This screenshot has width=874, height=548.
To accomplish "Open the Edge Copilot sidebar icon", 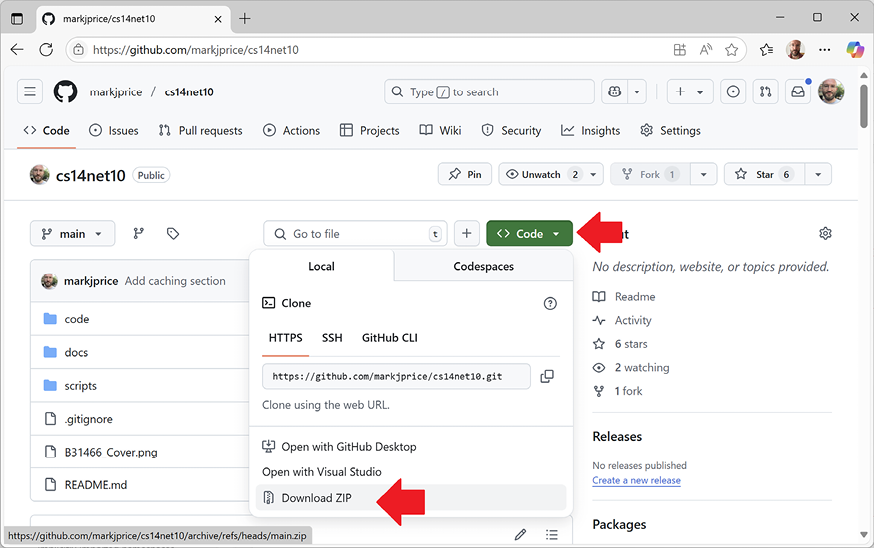I will pyautogui.click(x=854, y=50).
